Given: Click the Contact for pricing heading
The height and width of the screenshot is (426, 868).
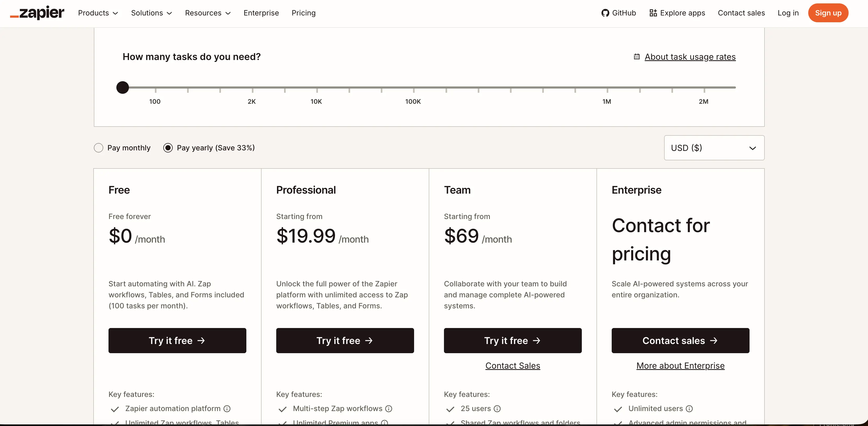Looking at the screenshot, I should tap(661, 239).
